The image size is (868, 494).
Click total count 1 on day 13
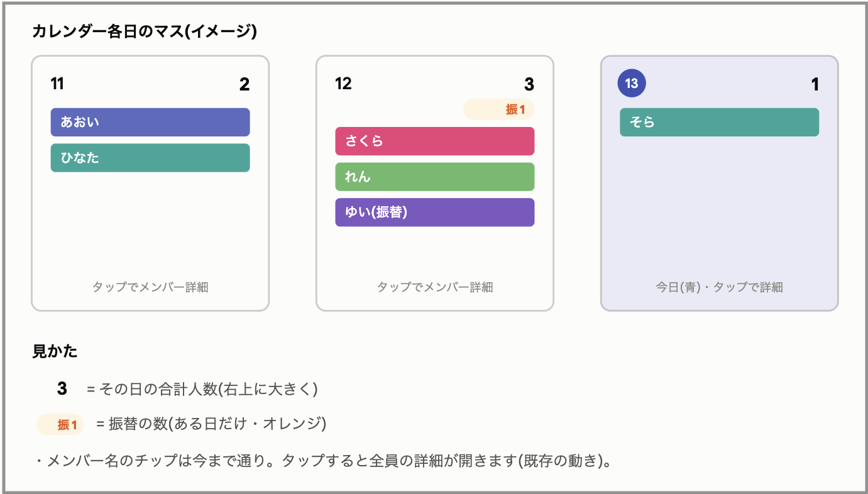[815, 84]
